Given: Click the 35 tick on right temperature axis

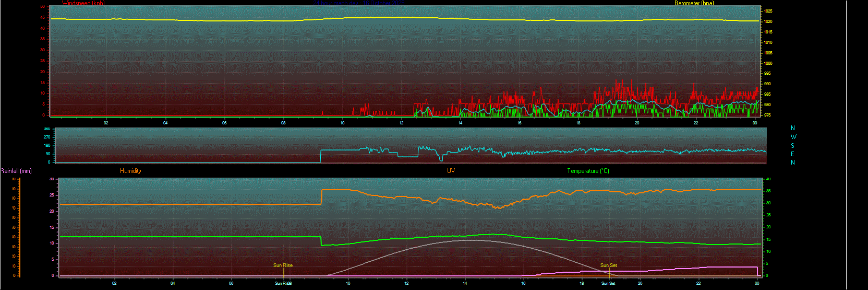Looking at the screenshot, I should [768, 191].
